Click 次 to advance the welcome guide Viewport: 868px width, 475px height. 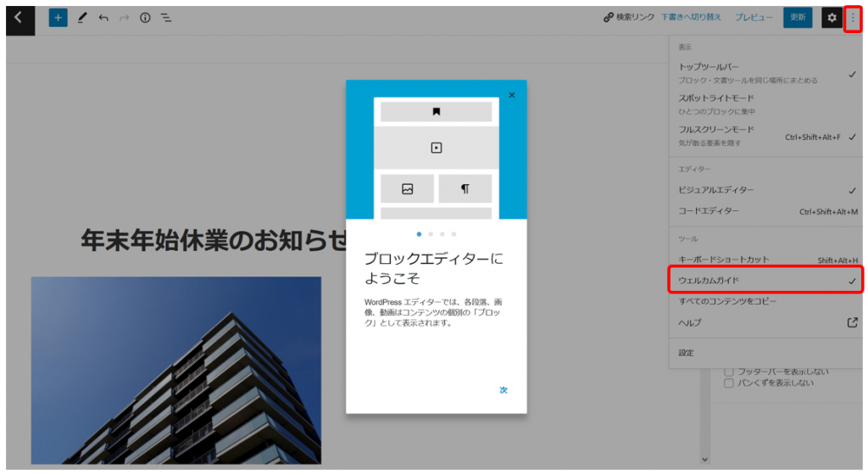pos(504,390)
